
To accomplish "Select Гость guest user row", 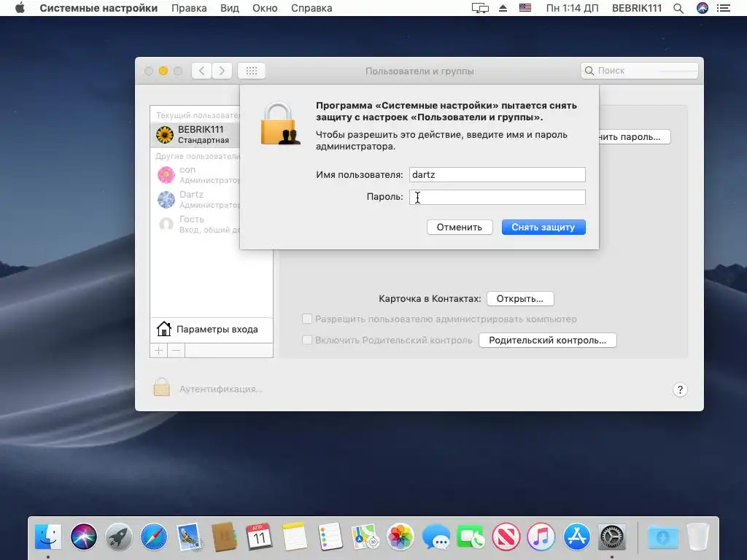I will click(195, 225).
